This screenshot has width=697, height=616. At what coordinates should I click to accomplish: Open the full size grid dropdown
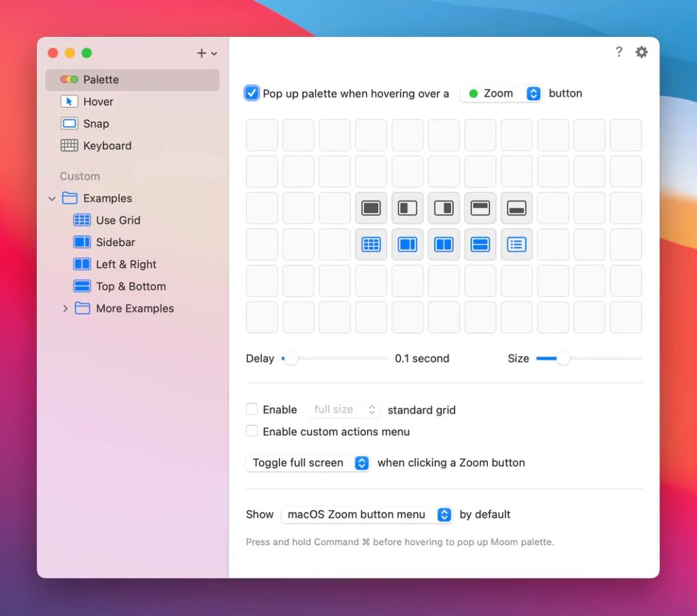coord(344,409)
